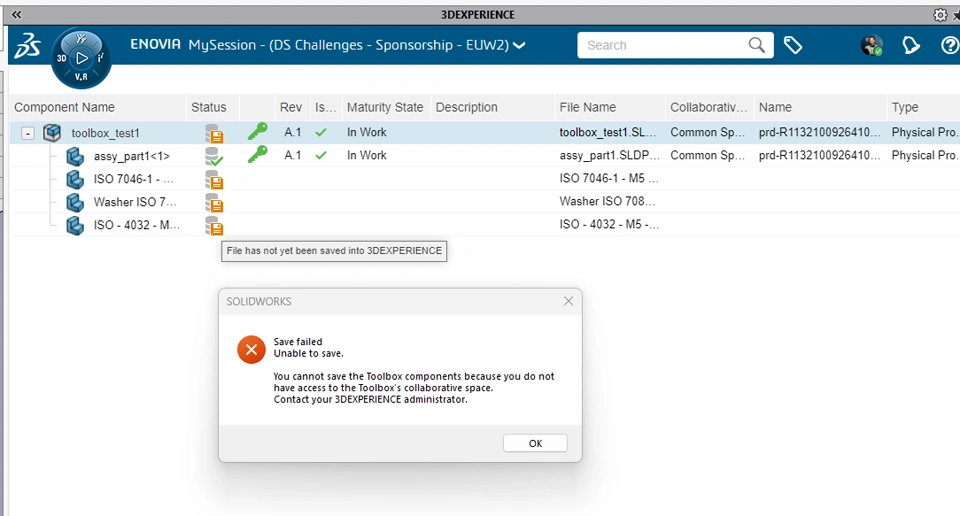960x516 pixels.
Task: Click the search magnifier icon
Action: point(757,45)
